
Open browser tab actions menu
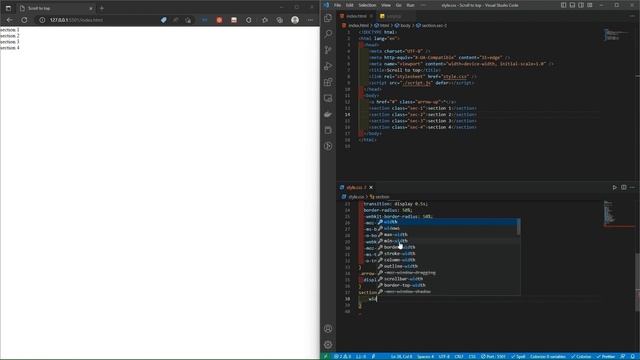tap(8, 8)
